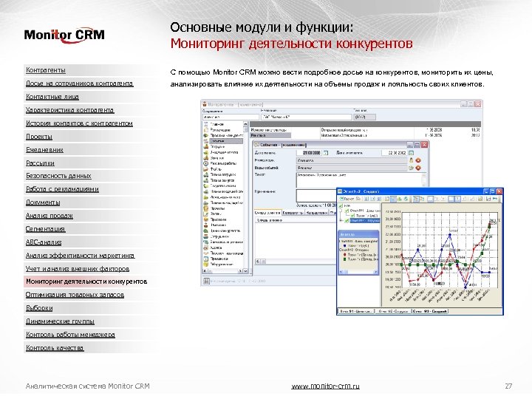Click the green series marker in the chart legend
This screenshot has width=532, height=399.
click(x=345, y=259)
